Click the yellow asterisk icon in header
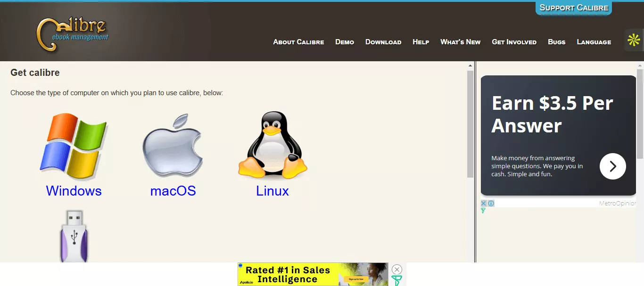This screenshot has height=286, width=644. point(634,41)
